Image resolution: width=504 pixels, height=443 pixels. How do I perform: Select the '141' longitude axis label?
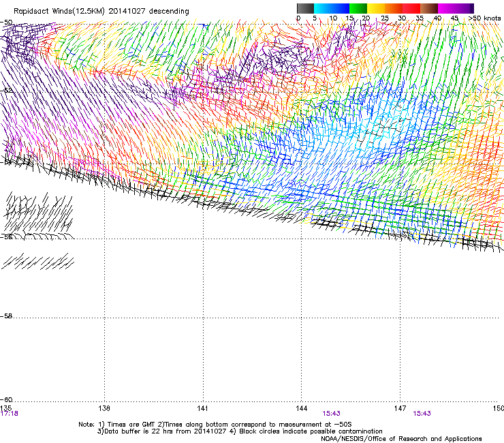[x=202, y=408]
